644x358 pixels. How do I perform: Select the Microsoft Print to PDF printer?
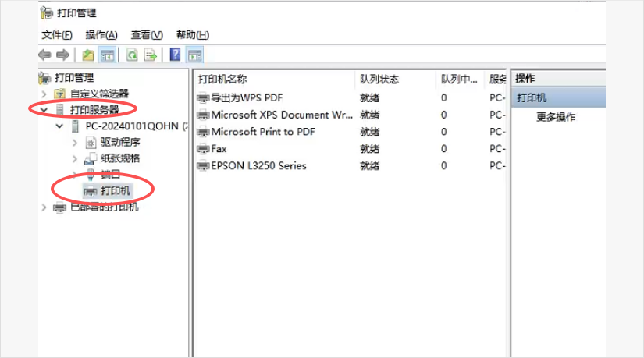(x=262, y=132)
